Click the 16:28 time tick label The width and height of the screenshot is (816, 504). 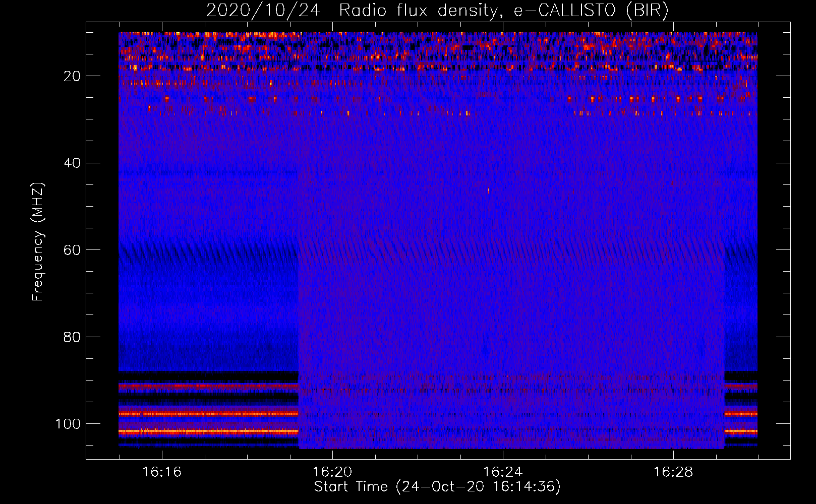pyautogui.click(x=673, y=472)
